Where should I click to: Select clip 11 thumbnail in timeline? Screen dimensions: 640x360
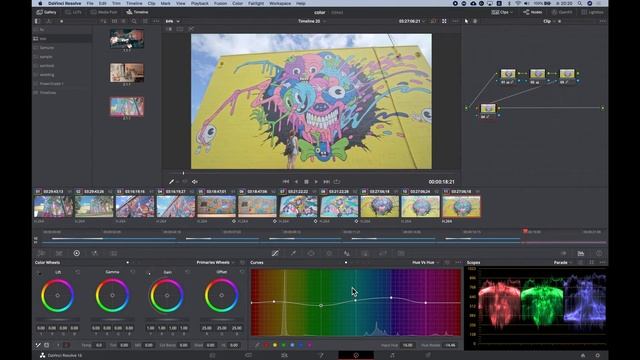pyautogui.click(x=461, y=206)
